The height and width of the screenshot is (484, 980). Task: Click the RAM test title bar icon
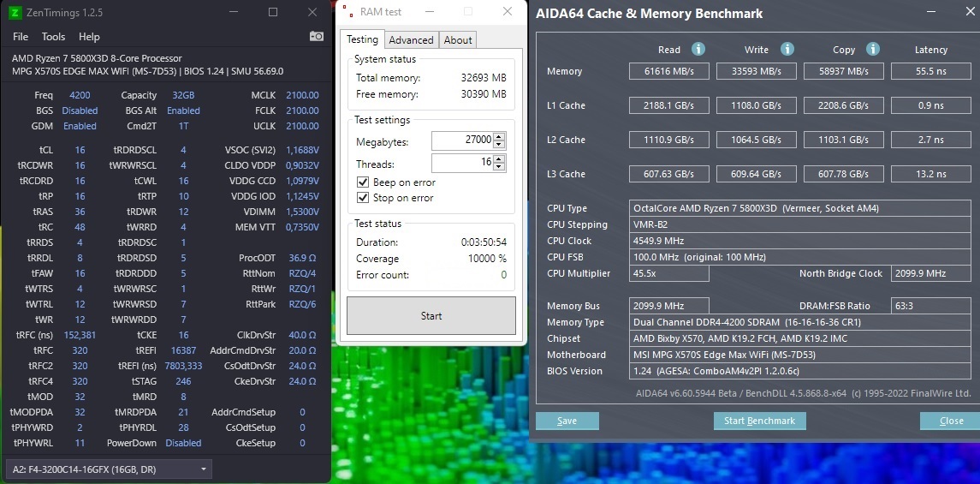coord(347,11)
